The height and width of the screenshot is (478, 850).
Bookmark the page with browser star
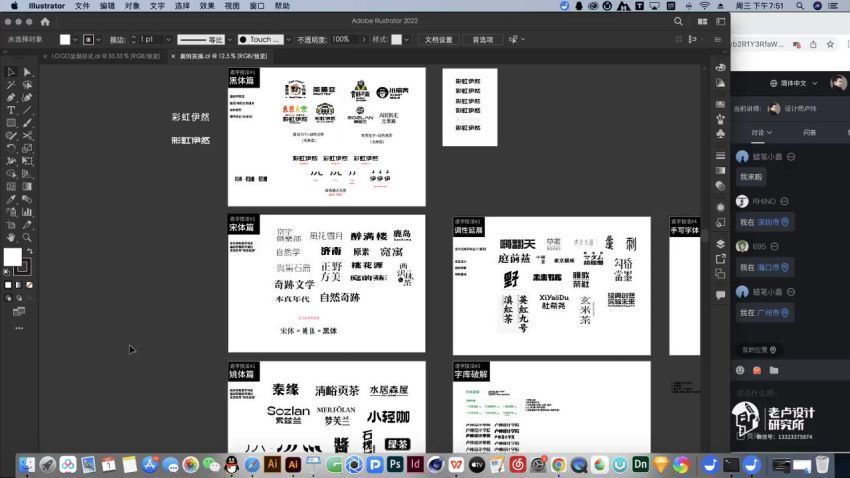pyautogui.click(x=830, y=44)
